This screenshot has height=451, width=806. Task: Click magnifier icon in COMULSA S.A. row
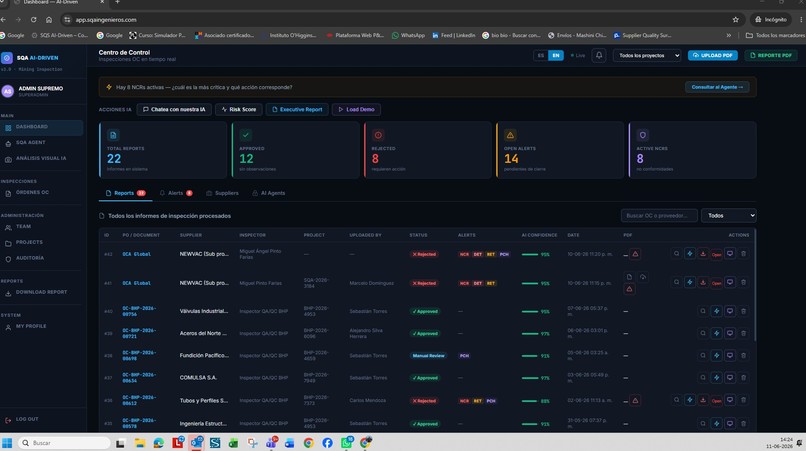point(703,377)
